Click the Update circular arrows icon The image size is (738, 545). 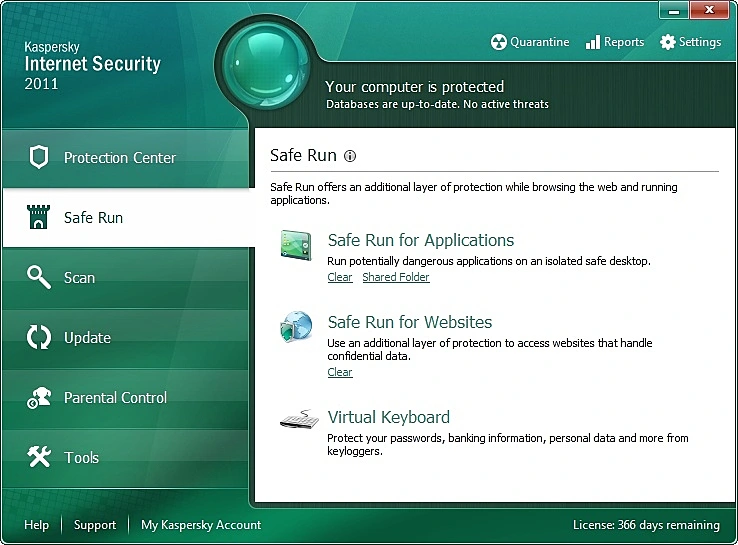point(39,337)
